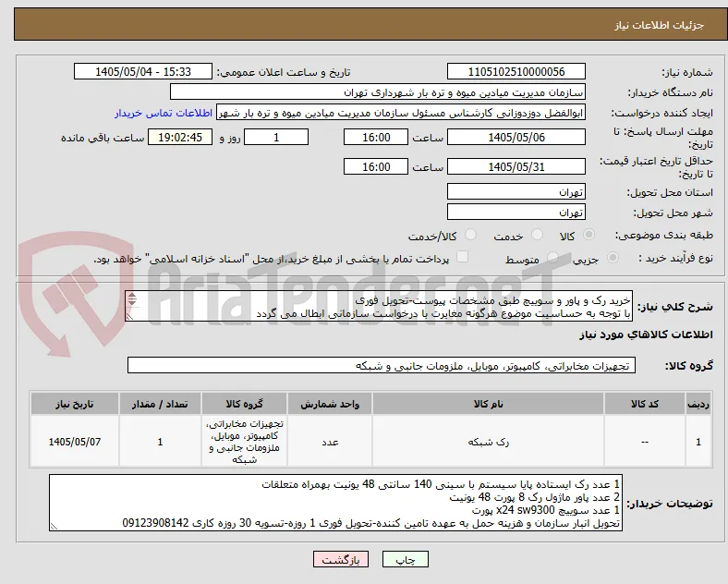The width and height of the screenshot is (728, 584).
Task: Click the need date cell 1405/05/07
Action: pos(74,442)
